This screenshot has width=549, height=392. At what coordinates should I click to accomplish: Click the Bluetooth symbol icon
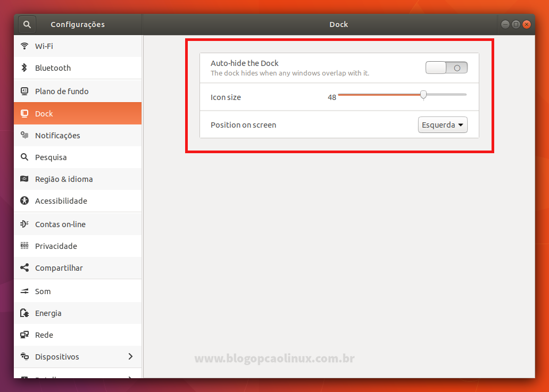point(24,68)
